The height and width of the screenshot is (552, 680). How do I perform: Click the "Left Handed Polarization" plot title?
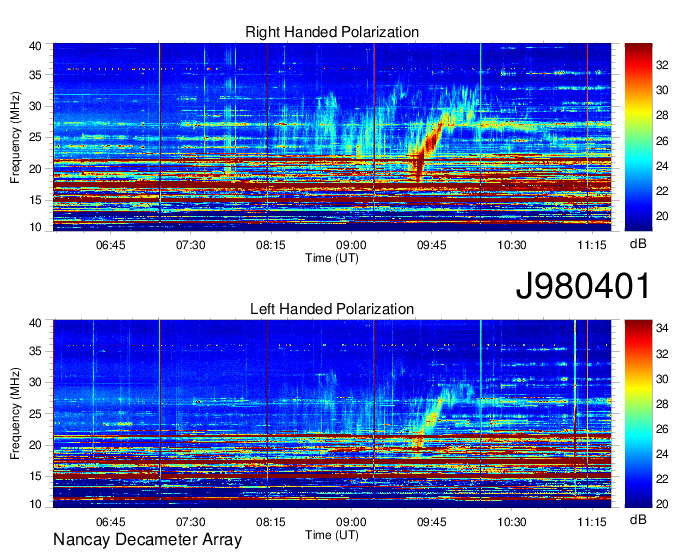(x=332, y=309)
